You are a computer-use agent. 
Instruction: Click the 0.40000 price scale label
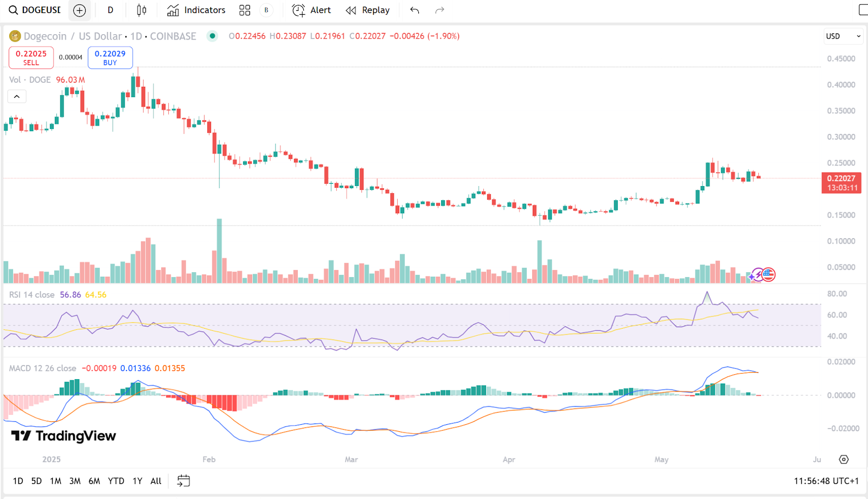click(841, 85)
